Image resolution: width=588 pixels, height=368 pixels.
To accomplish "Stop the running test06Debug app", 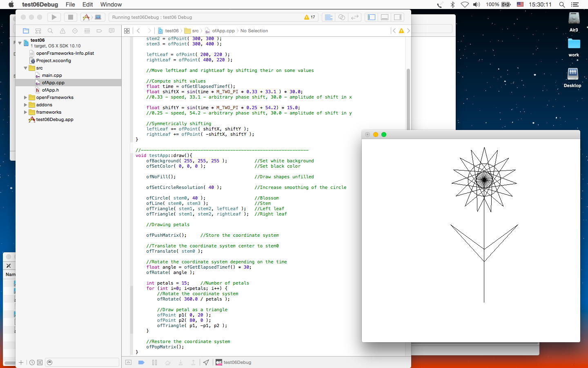I will [70, 17].
